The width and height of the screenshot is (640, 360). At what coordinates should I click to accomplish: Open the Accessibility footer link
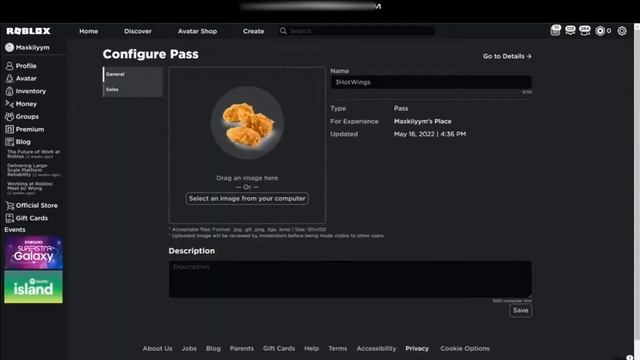click(x=376, y=348)
